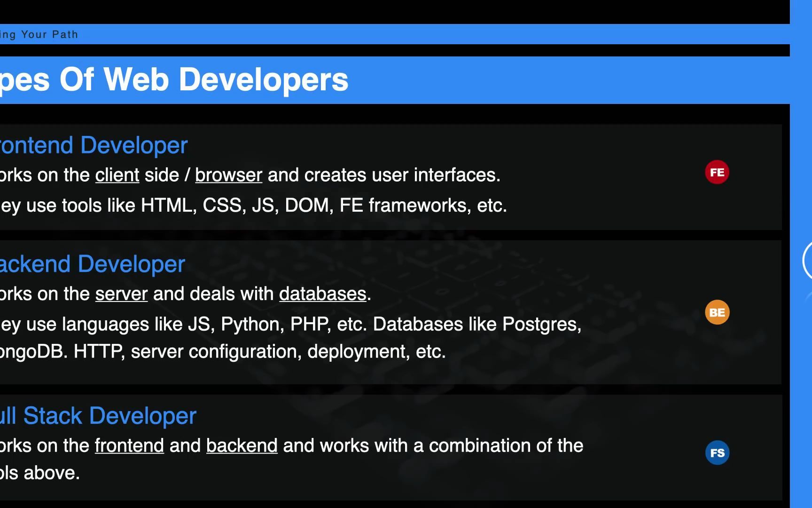Image resolution: width=812 pixels, height=508 pixels.
Task: Click the underlined word 'databases'
Action: pos(323,294)
